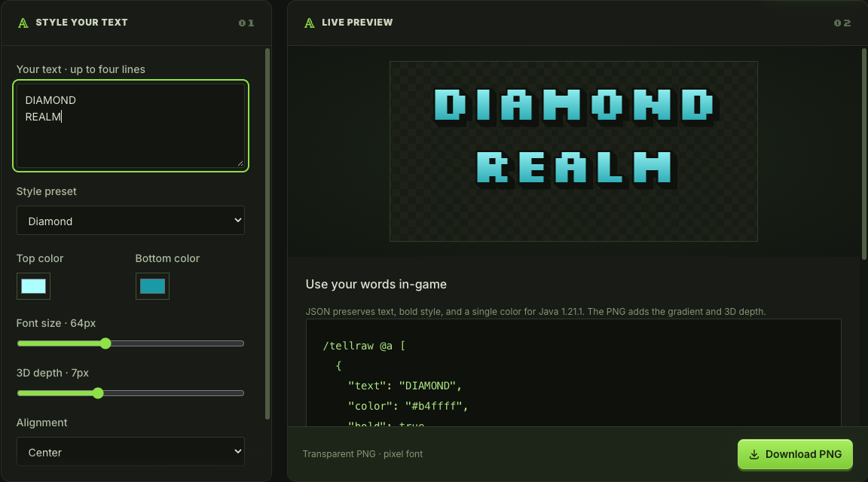Click the tellraw JSON code block

pyautogui.click(x=573, y=373)
